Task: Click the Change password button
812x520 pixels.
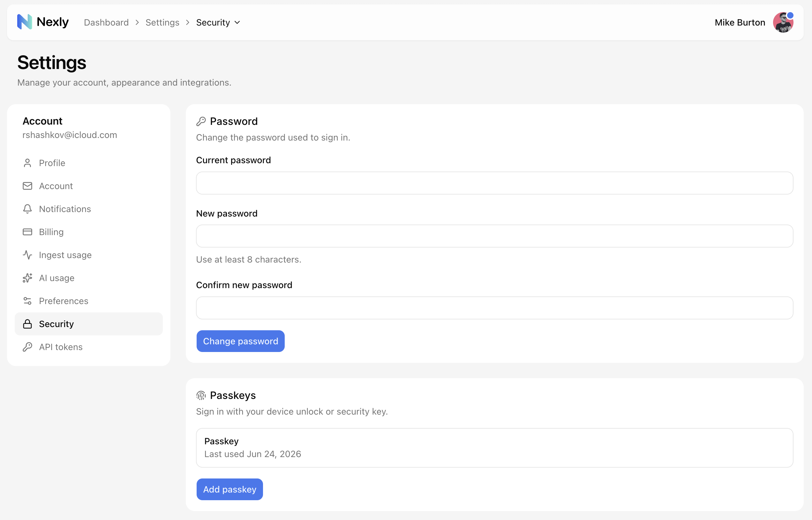Action: tap(241, 341)
